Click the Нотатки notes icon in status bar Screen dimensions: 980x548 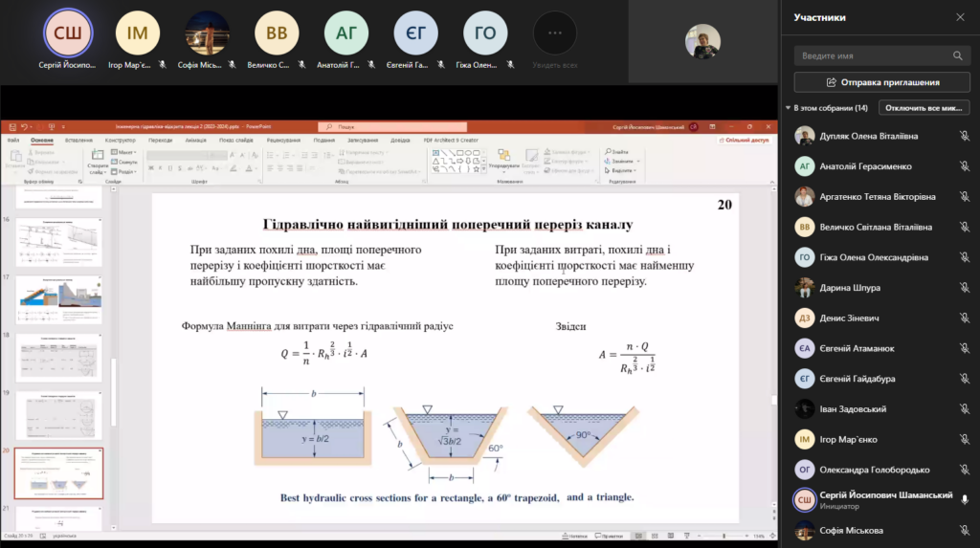[565, 536]
